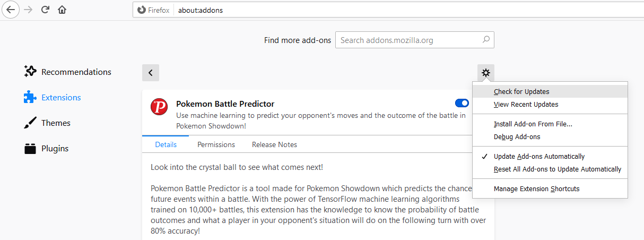This screenshot has width=644, height=240.
Task: Open the home page icon
Action: click(62, 10)
